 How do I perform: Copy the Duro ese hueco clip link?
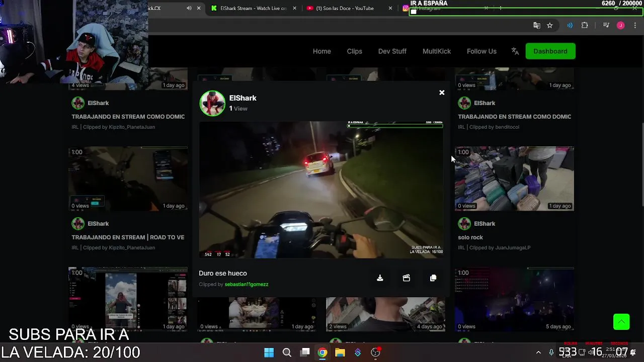point(433,278)
